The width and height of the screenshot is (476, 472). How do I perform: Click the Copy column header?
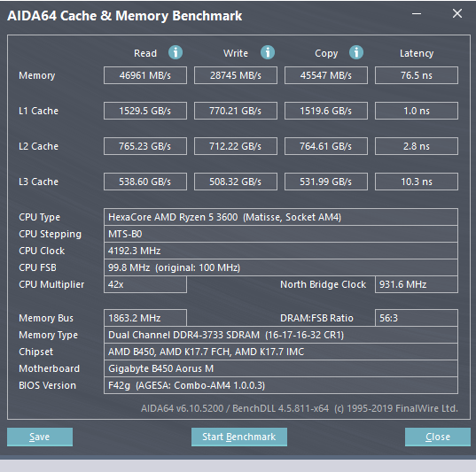326,53
